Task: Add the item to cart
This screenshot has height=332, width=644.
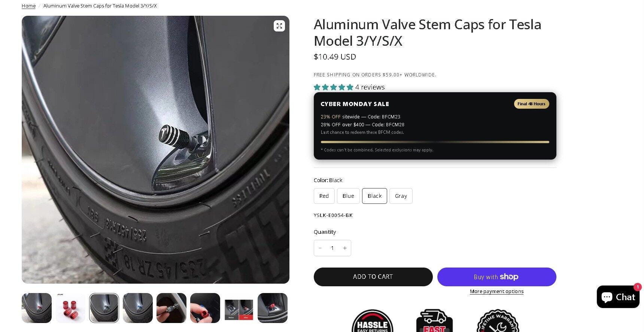Action: tap(373, 277)
